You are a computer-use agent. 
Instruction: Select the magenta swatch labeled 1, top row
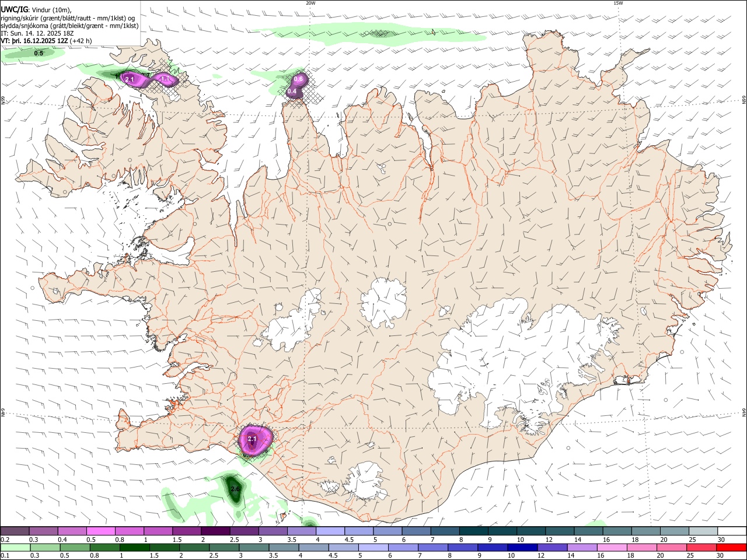tap(158, 531)
